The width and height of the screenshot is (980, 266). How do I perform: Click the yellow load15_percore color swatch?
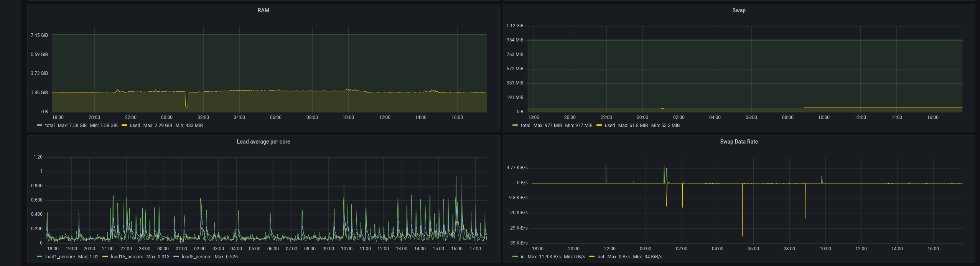pos(105,257)
